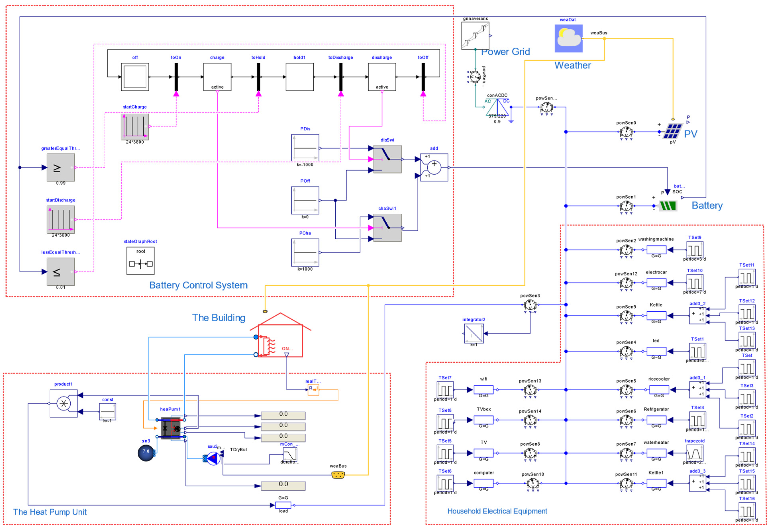This screenshot has width=773, height=532.
Task: Select the chaSwi1 switch block
Action: (387, 228)
